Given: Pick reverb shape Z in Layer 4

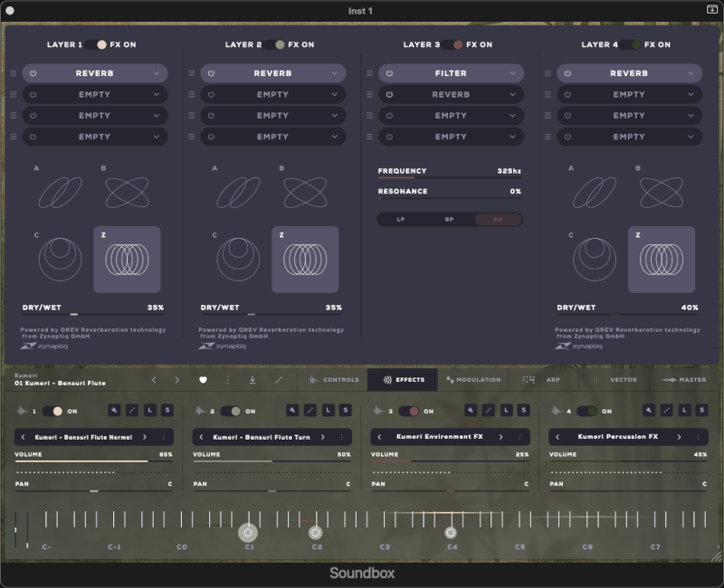Looking at the screenshot, I should click(x=662, y=260).
